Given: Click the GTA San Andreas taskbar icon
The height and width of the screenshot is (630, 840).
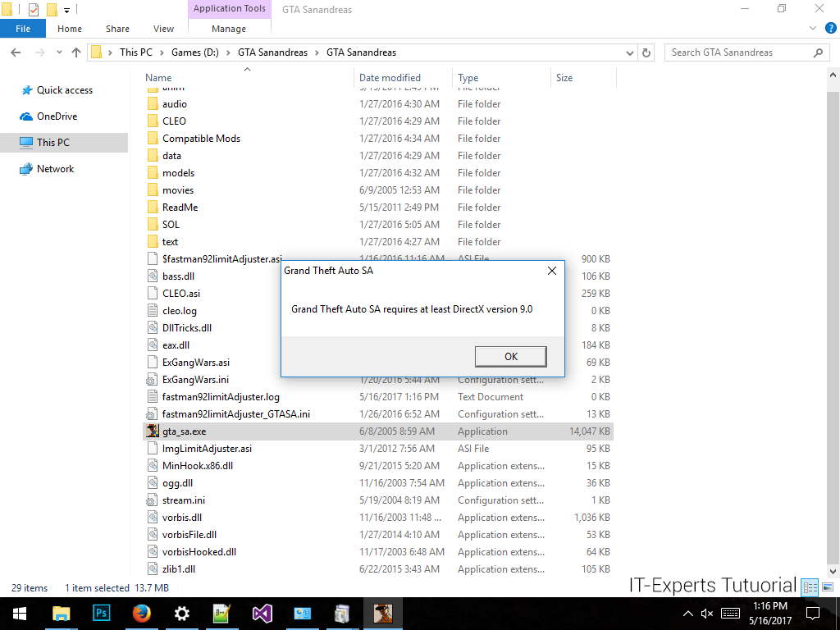Looking at the screenshot, I should coord(382,613).
